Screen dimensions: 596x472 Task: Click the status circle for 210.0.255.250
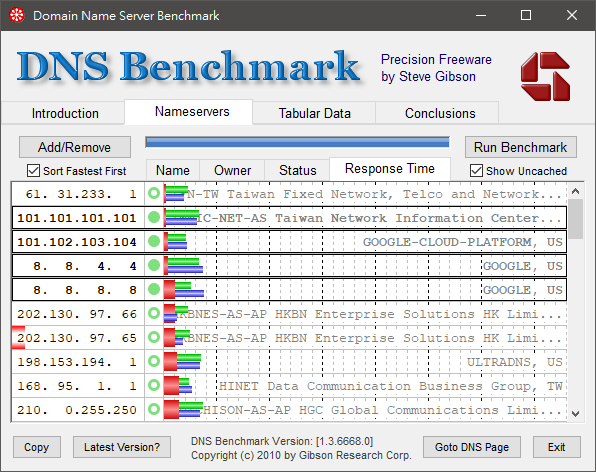[154, 410]
